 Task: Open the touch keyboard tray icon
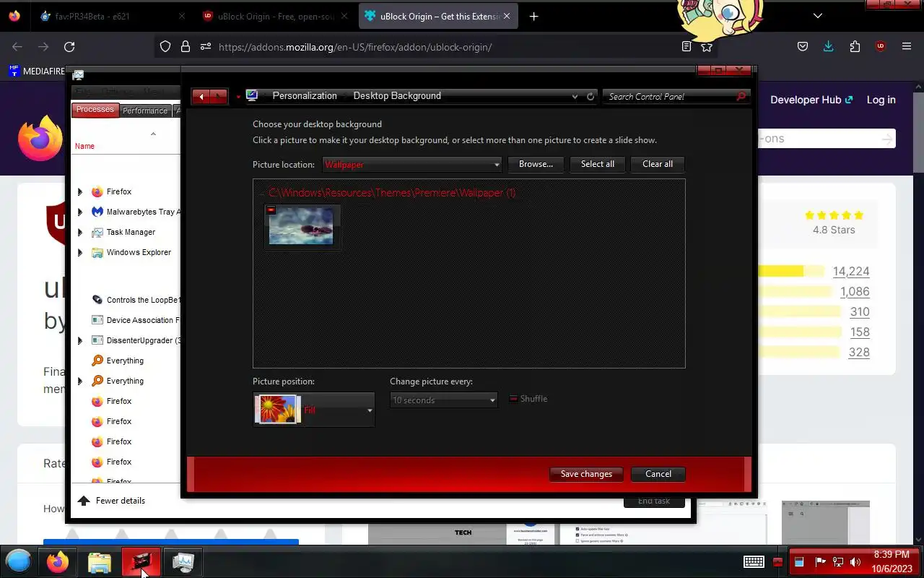[754, 561]
